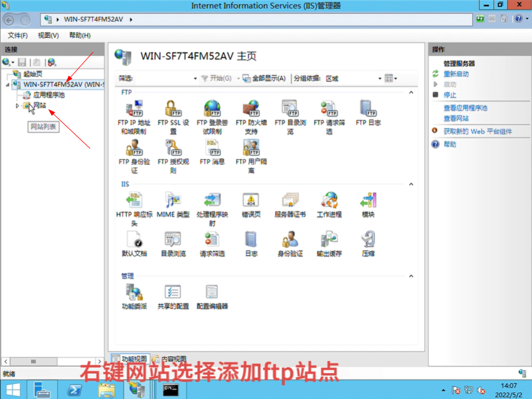Viewport: 532px width, 399px height.
Task: Click the help question mark toolbar icon
Action: 518,19
